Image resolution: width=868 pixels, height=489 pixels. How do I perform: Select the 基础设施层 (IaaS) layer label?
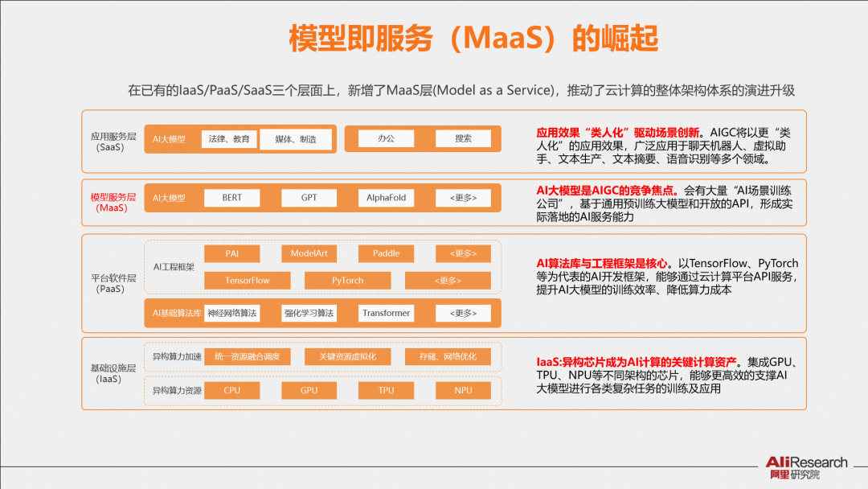coord(113,374)
